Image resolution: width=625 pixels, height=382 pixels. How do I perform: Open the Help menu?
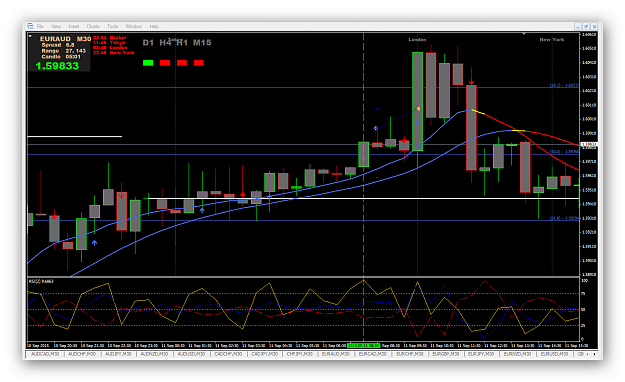154,26
